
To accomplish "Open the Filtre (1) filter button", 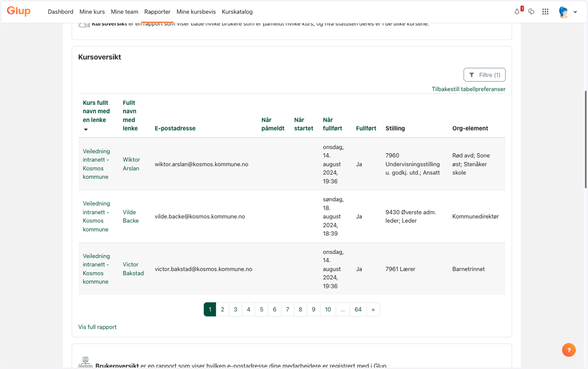I will (x=485, y=75).
